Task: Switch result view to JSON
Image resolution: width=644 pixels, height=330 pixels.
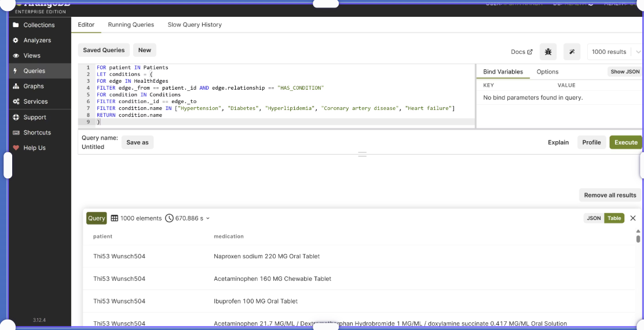Action: pos(594,218)
